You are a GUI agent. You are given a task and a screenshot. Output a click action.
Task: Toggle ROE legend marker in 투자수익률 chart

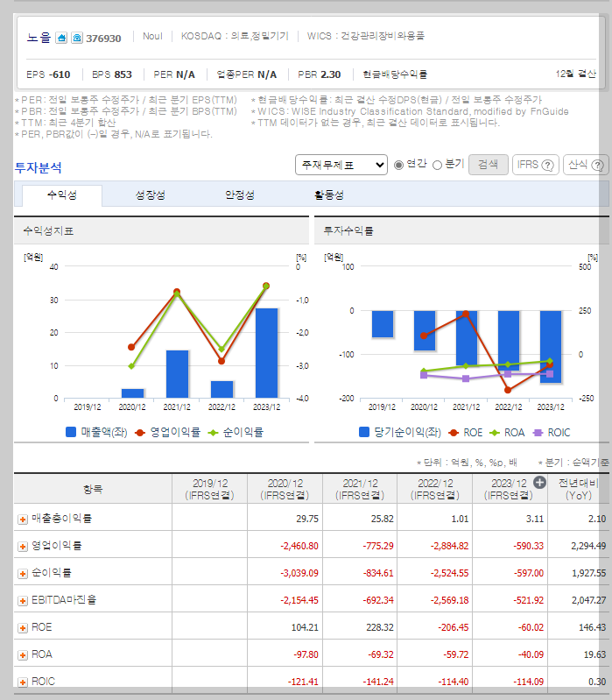click(x=454, y=433)
